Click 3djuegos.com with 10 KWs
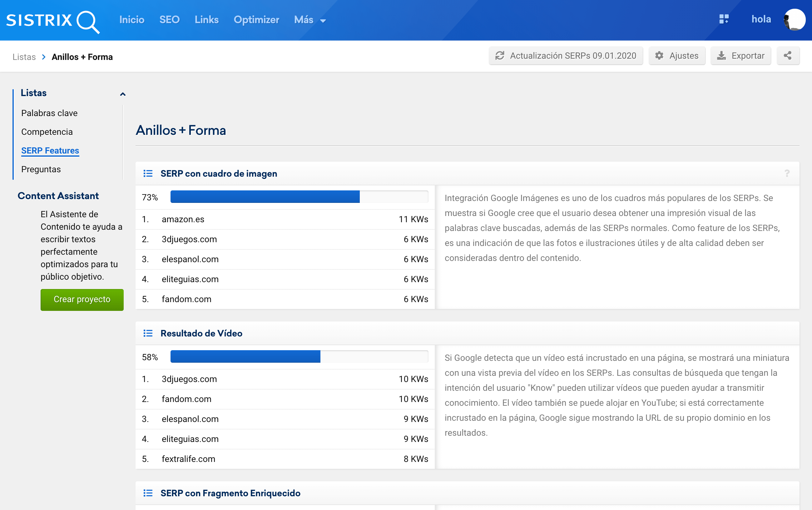The height and width of the screenshot is (510, 812). point(285,379)
